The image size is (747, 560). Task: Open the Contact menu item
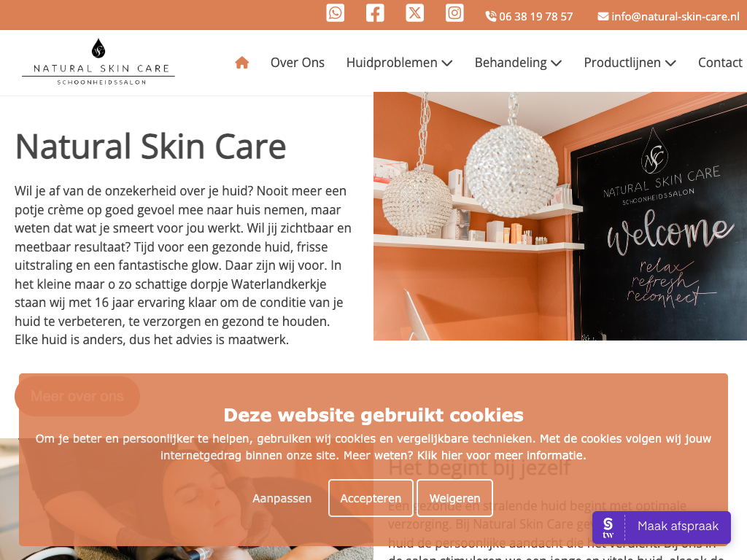pos(720,63)
